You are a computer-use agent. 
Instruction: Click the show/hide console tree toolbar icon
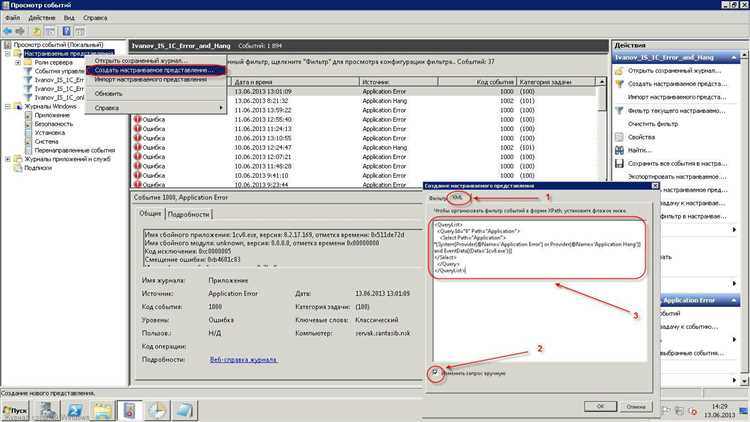[x=50, y=32]
